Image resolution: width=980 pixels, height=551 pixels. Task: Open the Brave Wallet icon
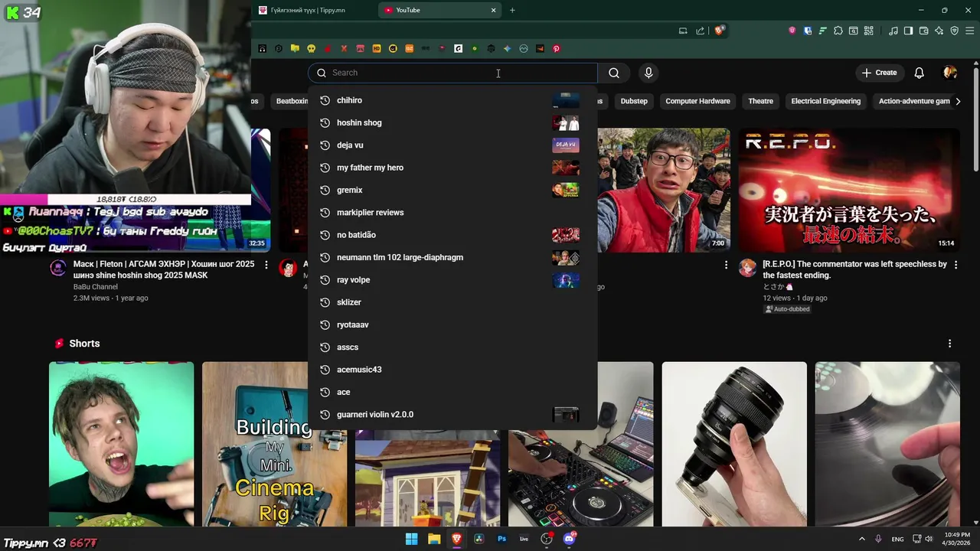click(923, 31)
